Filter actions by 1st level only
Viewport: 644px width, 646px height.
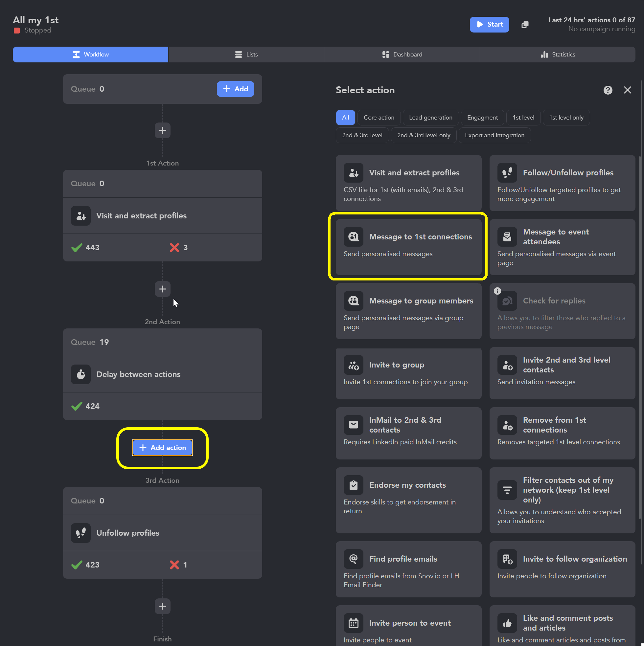click(x=566, y=118)
